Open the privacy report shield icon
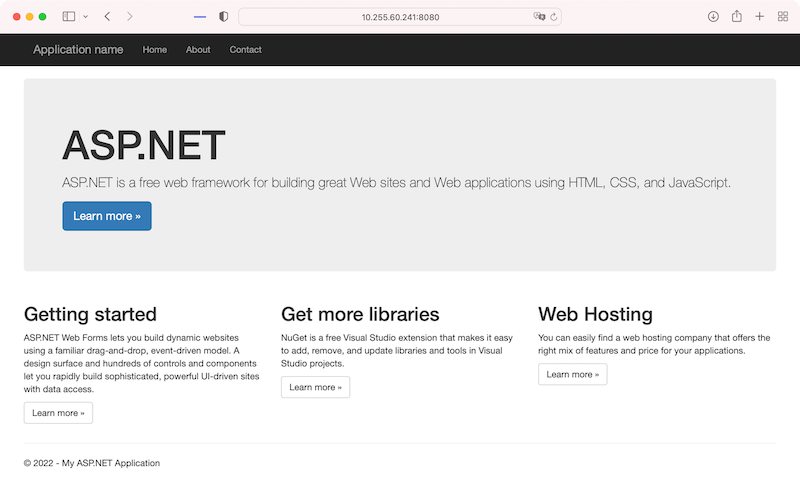Viewport: 800px width, 490px height. pyautogui.click(x=223, y=17)
